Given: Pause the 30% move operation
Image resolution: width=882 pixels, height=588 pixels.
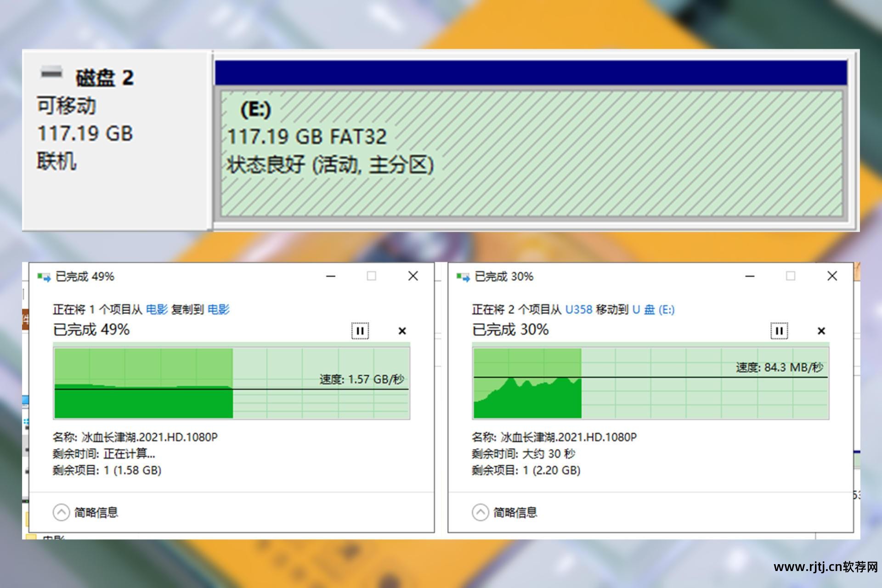Looking at the screenshot, I should coord(779,331).
